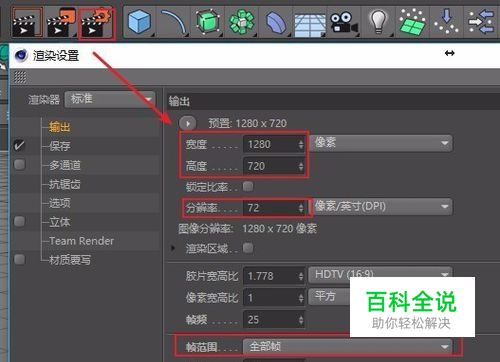500x362 pixels.
Task: Click the Pixel Aspect spinner arrows
Action: click(301, 298)
